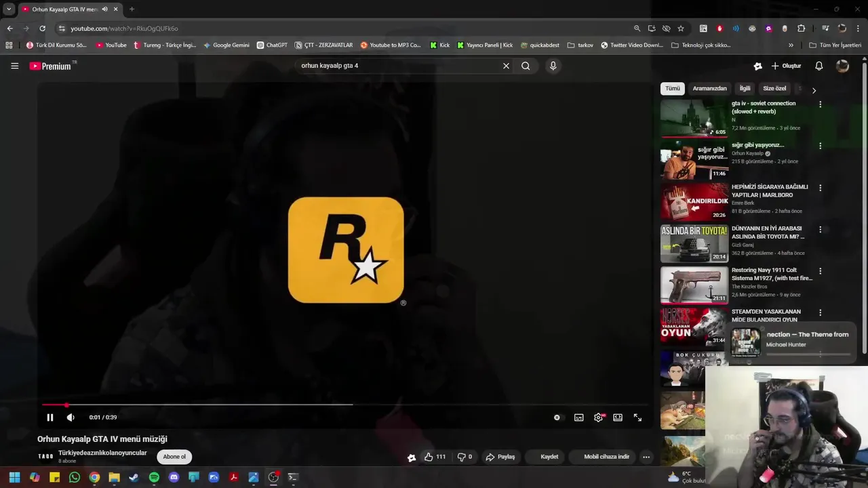Open 'HEPİMİZİ SİGARAYA BAĞIMLI YAPTILAR' video title
The height and width of the screenshot is (488, 868).
pyautogui.click(x=770, y=190)
